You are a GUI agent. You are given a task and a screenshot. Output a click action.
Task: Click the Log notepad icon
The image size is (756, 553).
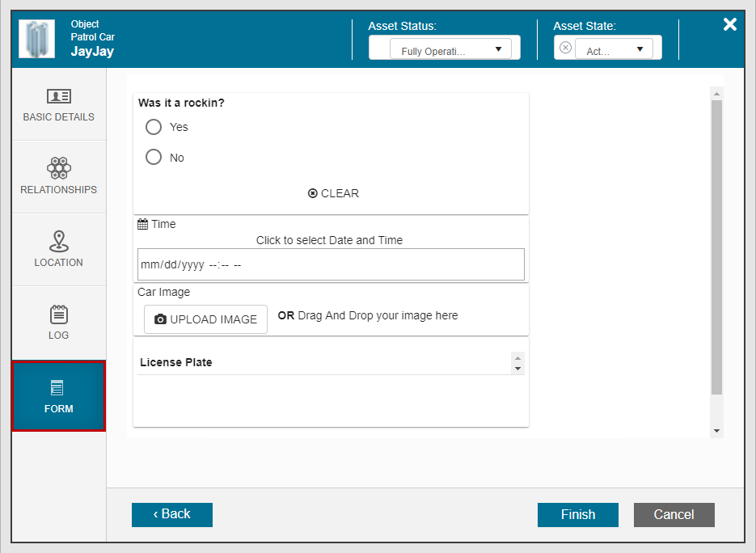pyautogui.click(x=58, y=314)
